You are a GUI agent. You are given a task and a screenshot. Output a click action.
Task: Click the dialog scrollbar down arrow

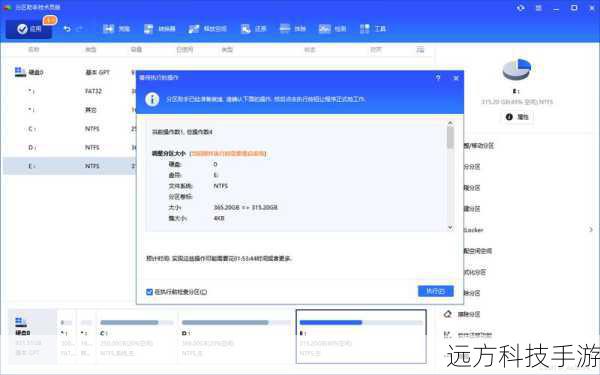tap(450, 228)
